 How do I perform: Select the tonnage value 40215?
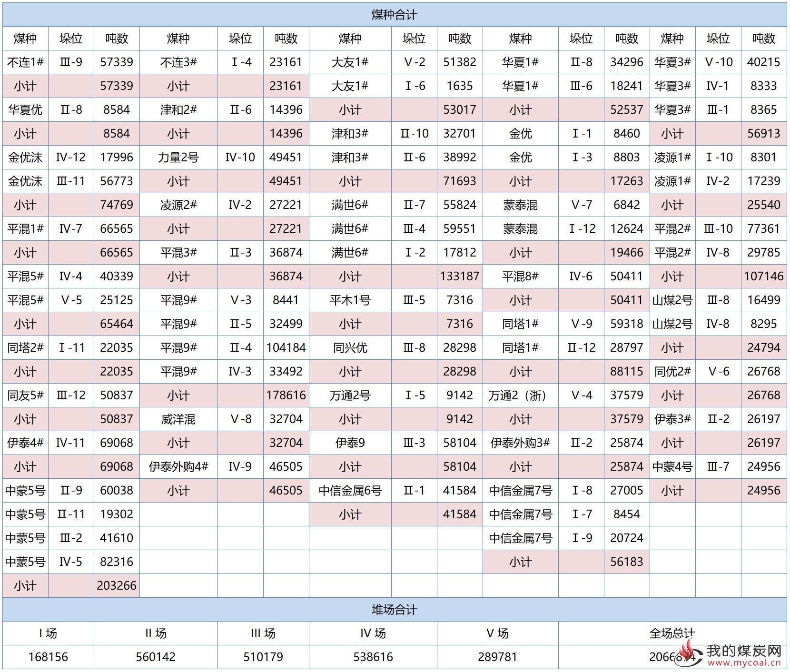pos(764,62)
